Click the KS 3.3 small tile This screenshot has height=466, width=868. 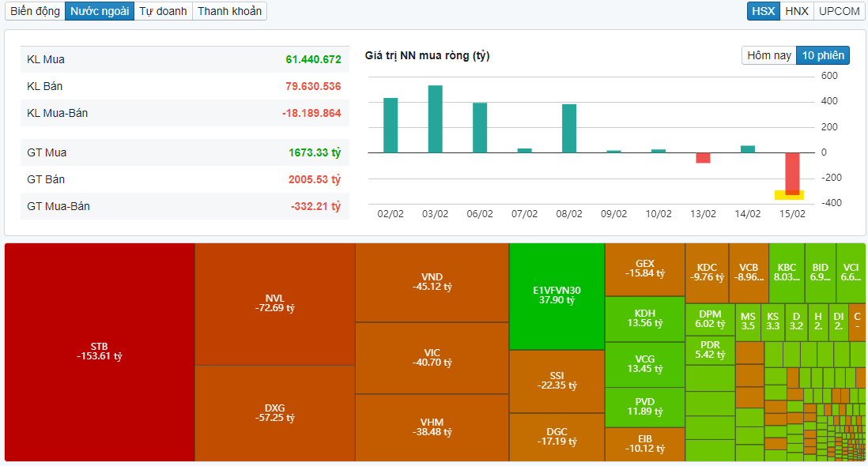click(x=773, y=322)
